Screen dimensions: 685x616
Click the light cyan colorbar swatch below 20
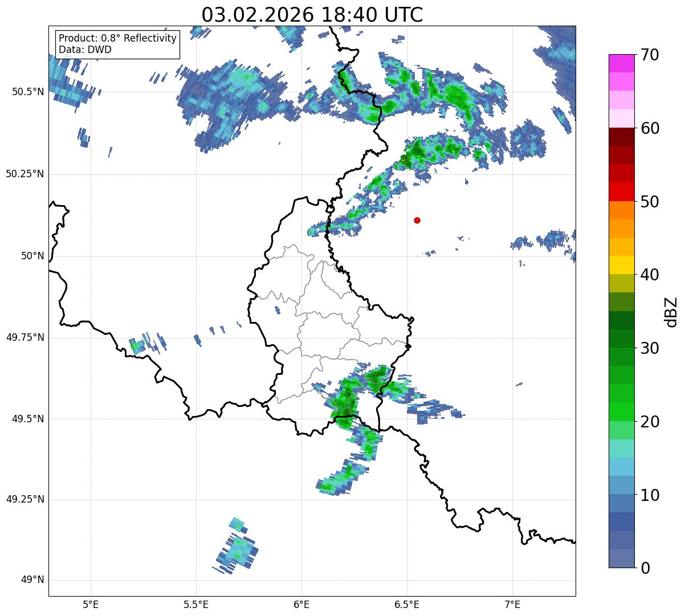coord(621,448)
